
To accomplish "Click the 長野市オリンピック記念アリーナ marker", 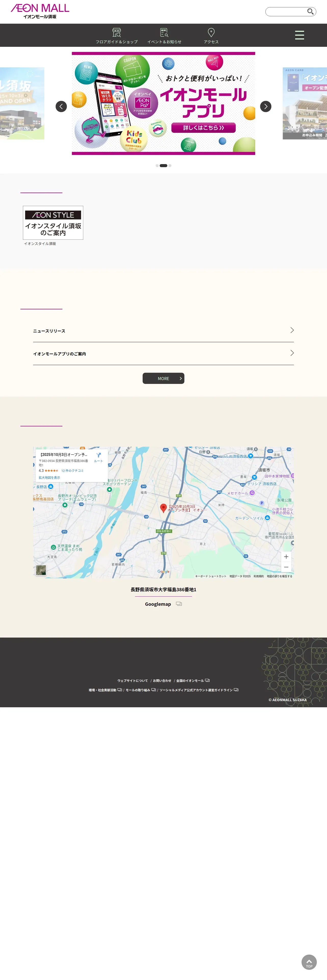I will click(x=65, y=505).
